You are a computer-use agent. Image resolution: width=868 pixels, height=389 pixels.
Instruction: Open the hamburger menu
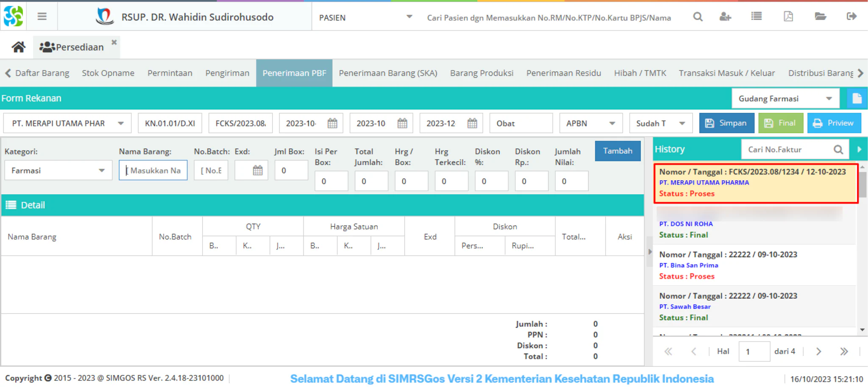tap(42, 17)
